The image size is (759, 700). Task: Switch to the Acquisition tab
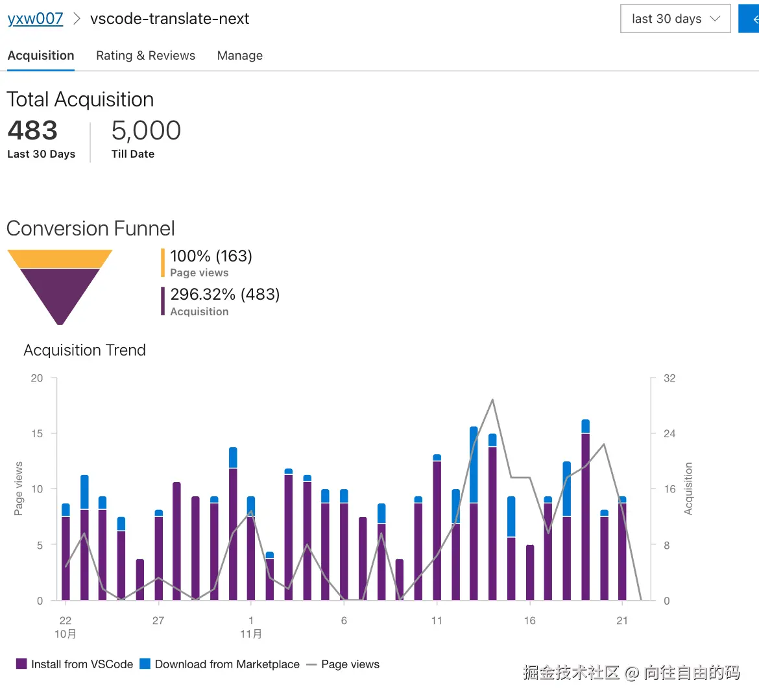click(x=41, y=56)
